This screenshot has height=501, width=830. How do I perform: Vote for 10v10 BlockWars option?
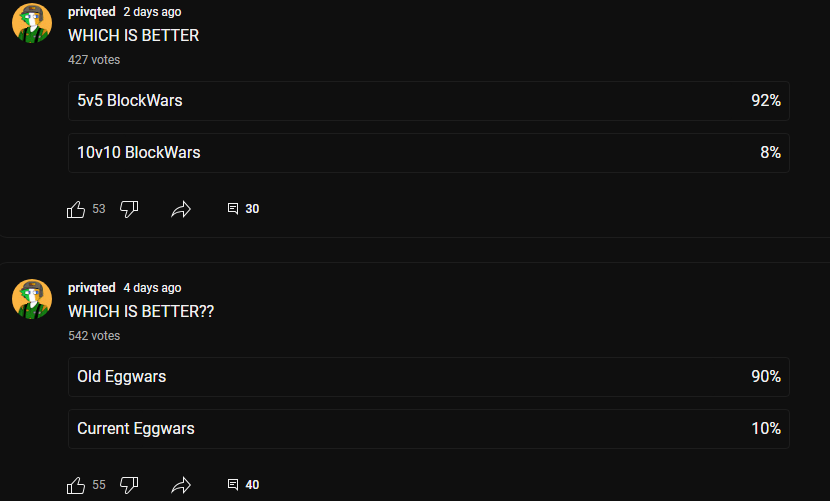(x=429, y=153)
